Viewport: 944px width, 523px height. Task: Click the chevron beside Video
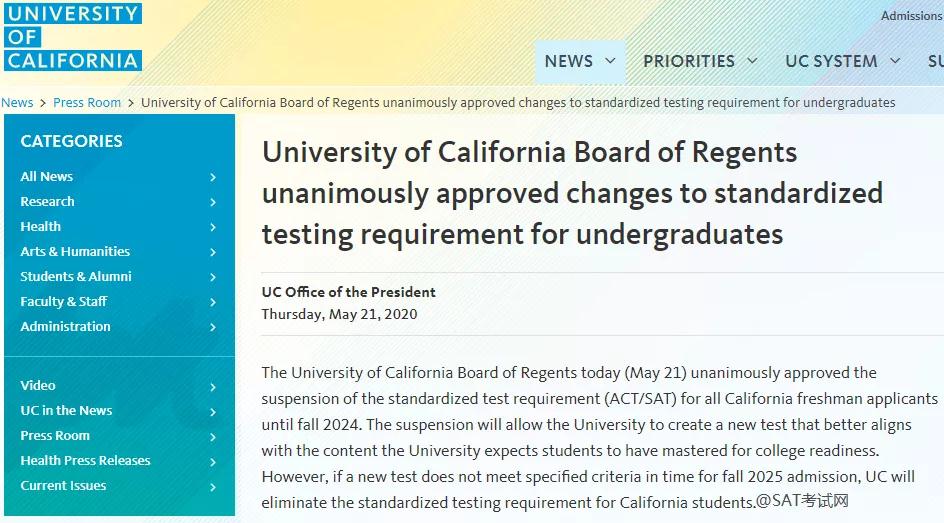point(213,387)
